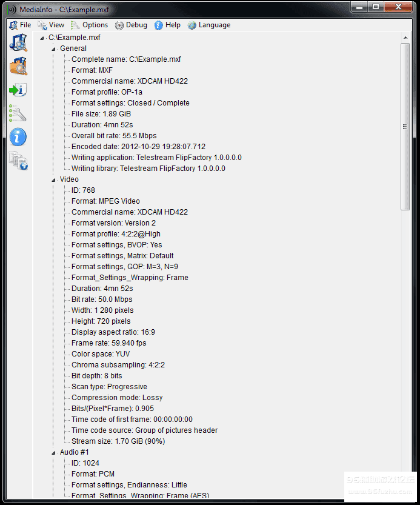Open the Help menu
The image size is (420, 505).
pos(168,25)
